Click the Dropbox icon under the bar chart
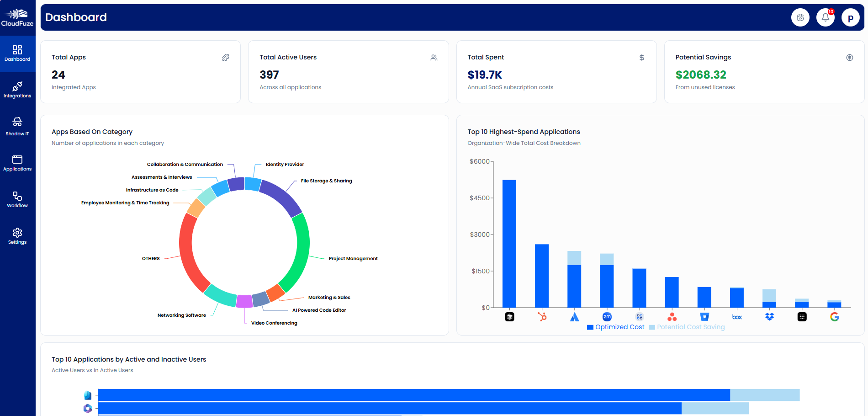Image resolution: width=868 pixels, height=416 pixels. (x=769, y=316)
